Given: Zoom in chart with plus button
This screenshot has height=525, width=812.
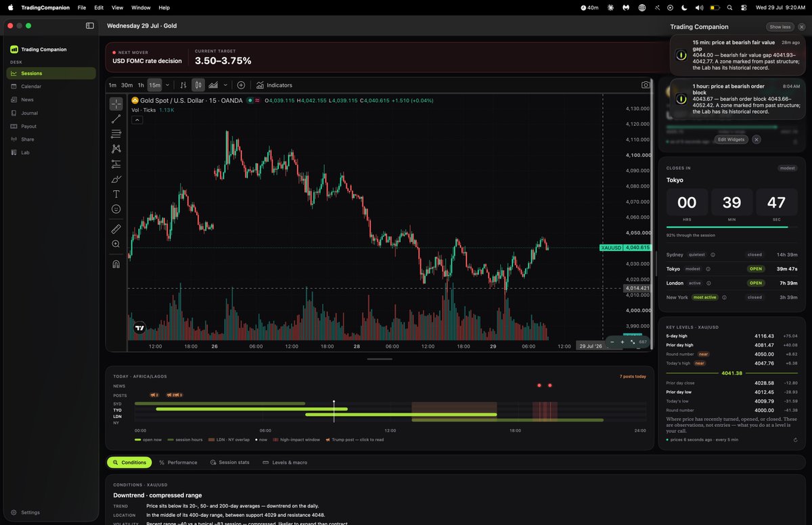Looking at the screenshot, I should (623, 342).
